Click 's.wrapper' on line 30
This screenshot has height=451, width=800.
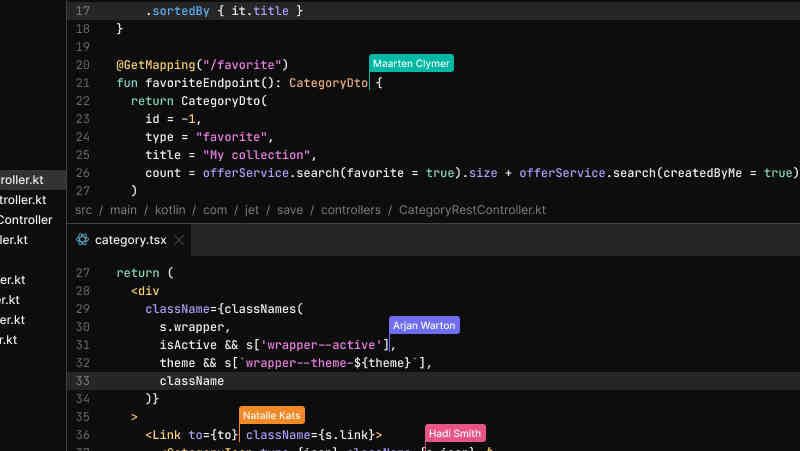192,327
